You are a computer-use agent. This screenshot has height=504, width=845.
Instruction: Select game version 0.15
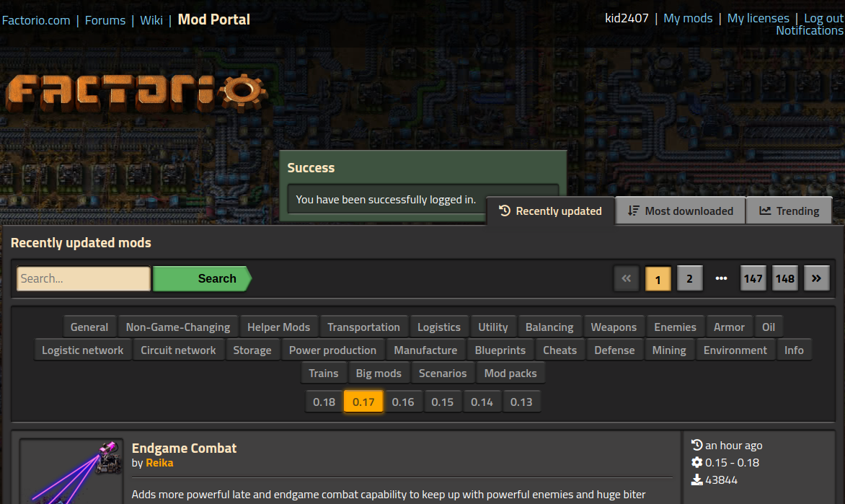pos(443,402)
